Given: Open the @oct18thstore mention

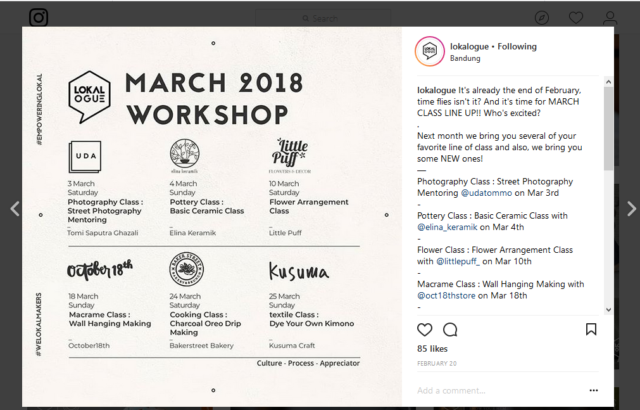Looking at the screenshot, I should click(x=446, y=296).
